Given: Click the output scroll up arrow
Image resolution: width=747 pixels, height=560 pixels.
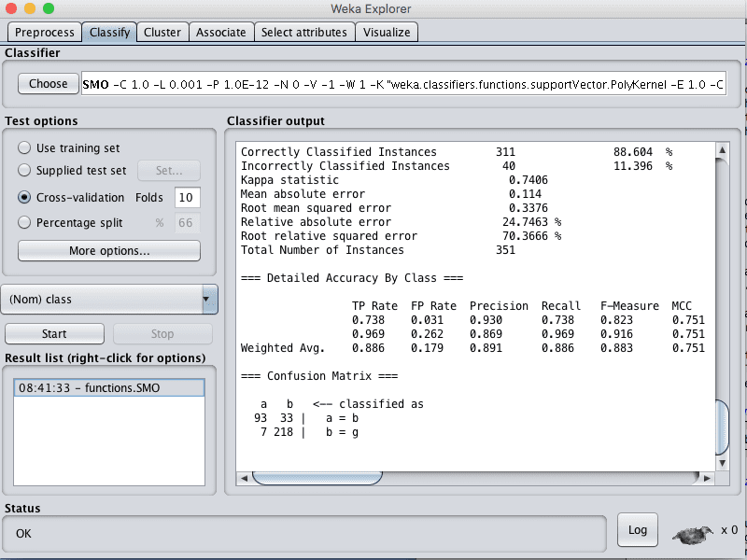Looking at the screenshot, I should click(x=722, y=149).
